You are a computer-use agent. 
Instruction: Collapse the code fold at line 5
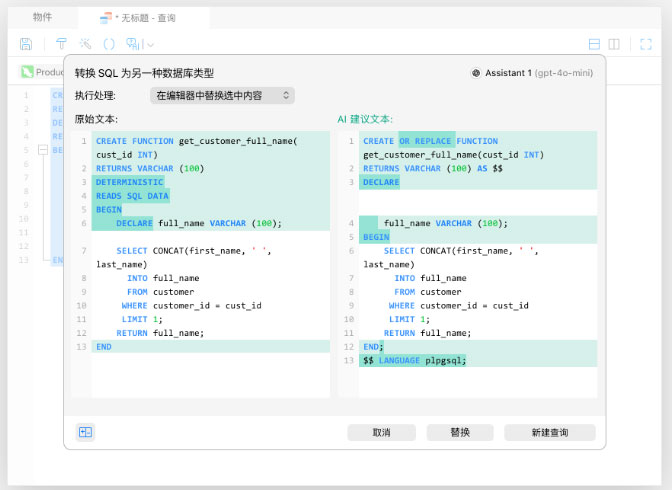(43, 150)
